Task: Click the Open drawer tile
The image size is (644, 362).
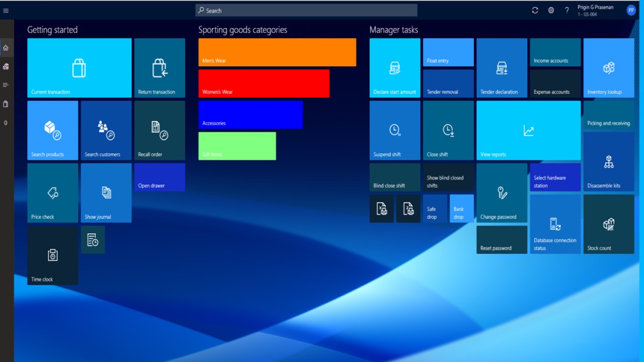Action: click(x=159, y=177)
